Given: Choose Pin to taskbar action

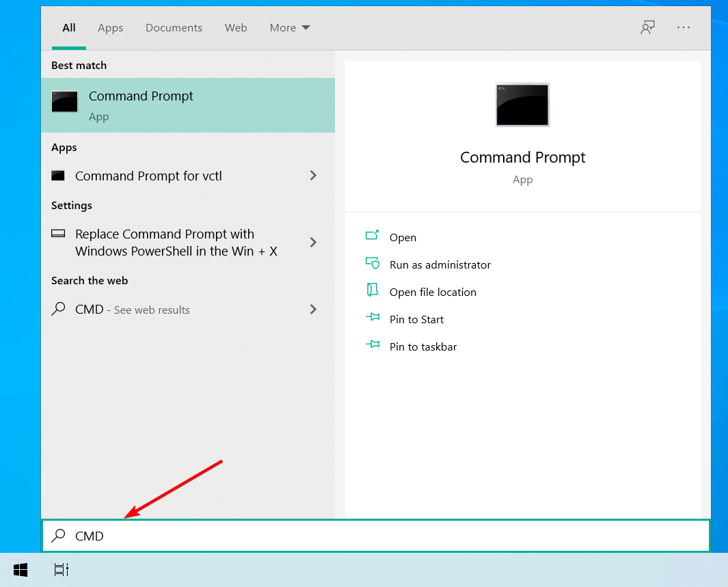Looking at the screenshot, I should point(422,346).
